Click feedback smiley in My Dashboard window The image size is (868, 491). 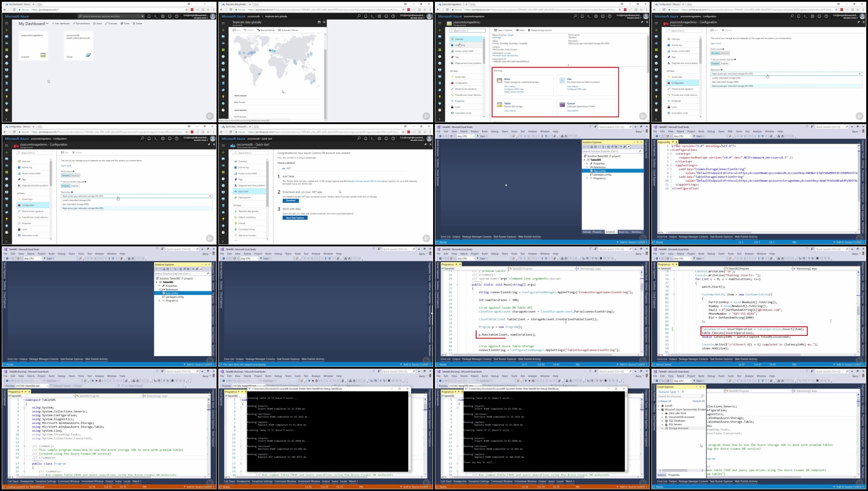click(170, 16)
